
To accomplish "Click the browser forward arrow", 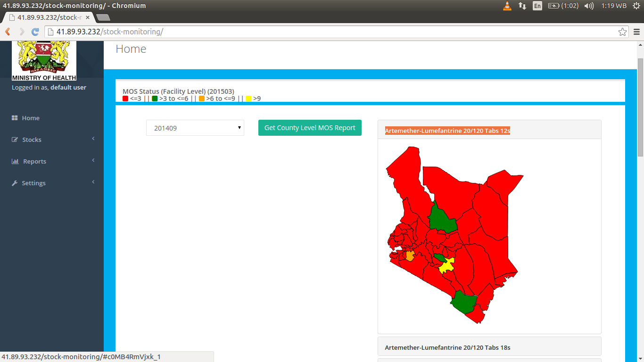I will (x=22, y=32).
